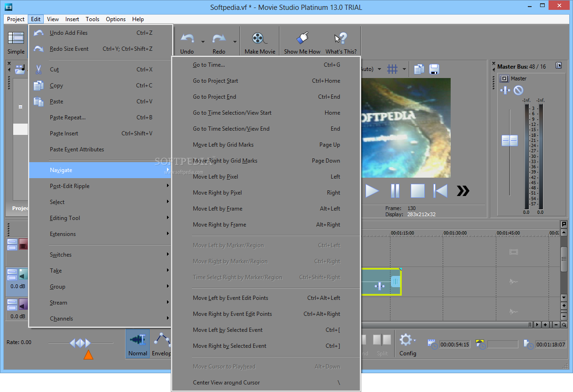This screenshot has height=392, width=573.
Task: Open the Redo history dropdown arrow
Action: click(234, 41)
